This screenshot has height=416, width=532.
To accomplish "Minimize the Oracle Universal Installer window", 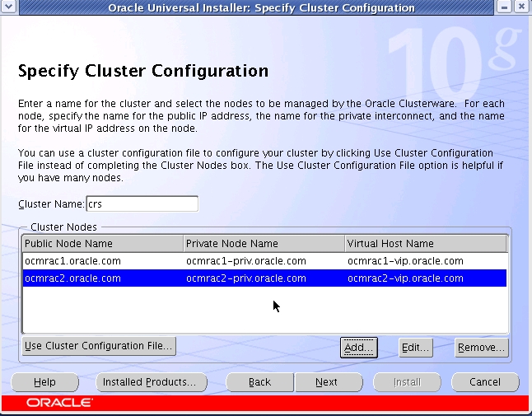I will (505, 7).
